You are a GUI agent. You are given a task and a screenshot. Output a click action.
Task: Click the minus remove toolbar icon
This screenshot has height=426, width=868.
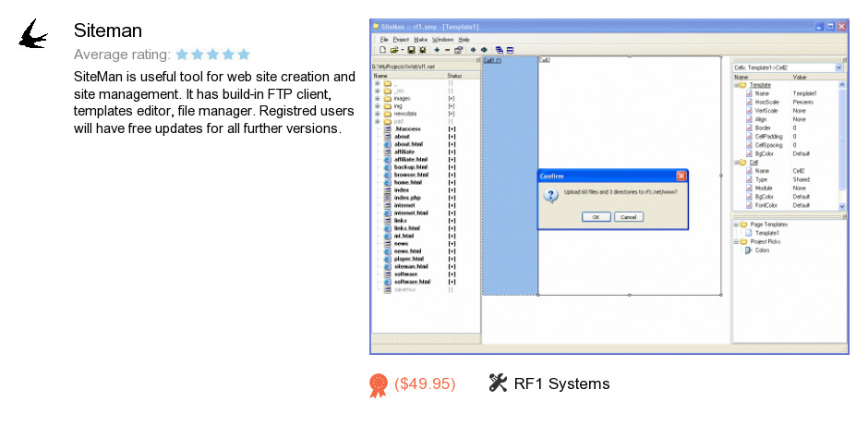pos(447,50)
